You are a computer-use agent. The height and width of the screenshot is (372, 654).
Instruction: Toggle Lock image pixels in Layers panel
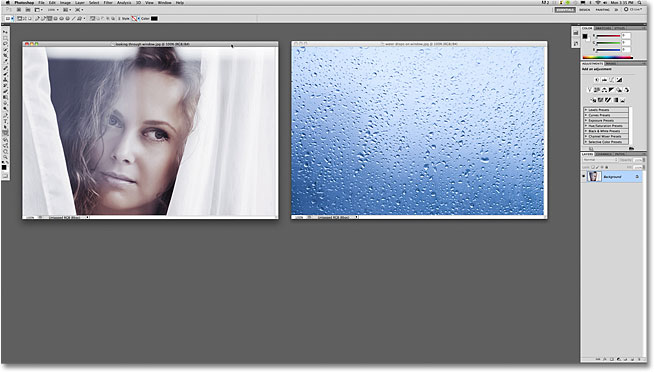597,167
